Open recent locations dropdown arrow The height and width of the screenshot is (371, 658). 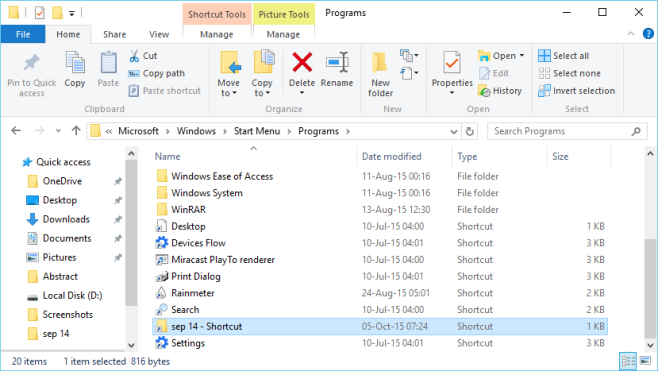[x=58, y=131]
